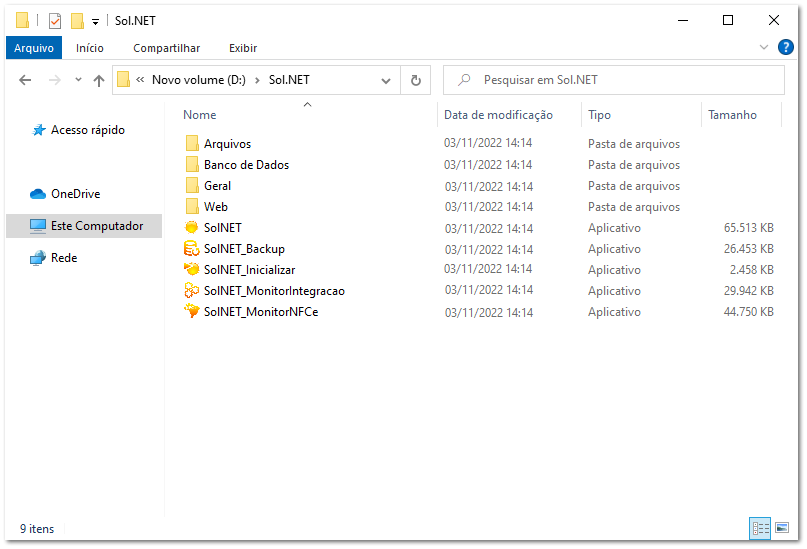The image size is (807, 549).
Task: Go forward with the right arrow
Action: click(x=55, y=80)
